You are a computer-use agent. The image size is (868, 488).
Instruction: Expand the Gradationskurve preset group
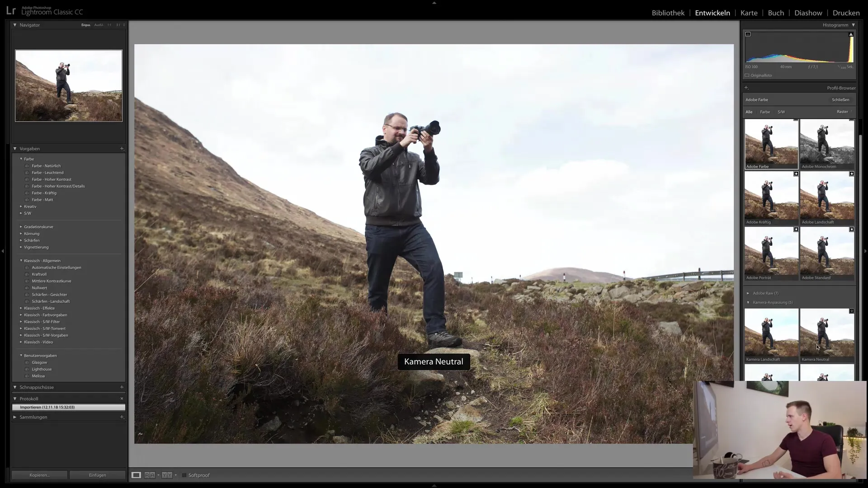click(x=21, y=227)
